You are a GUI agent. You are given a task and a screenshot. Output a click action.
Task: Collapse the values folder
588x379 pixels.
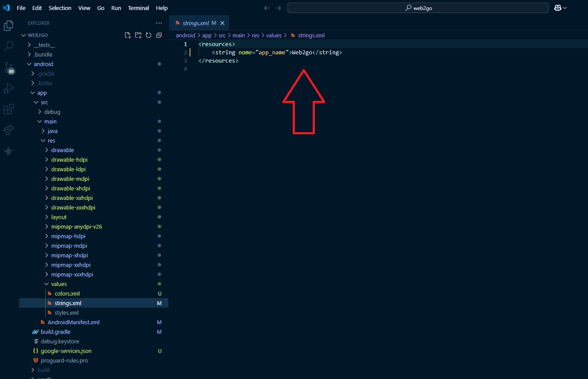(59, 284)
